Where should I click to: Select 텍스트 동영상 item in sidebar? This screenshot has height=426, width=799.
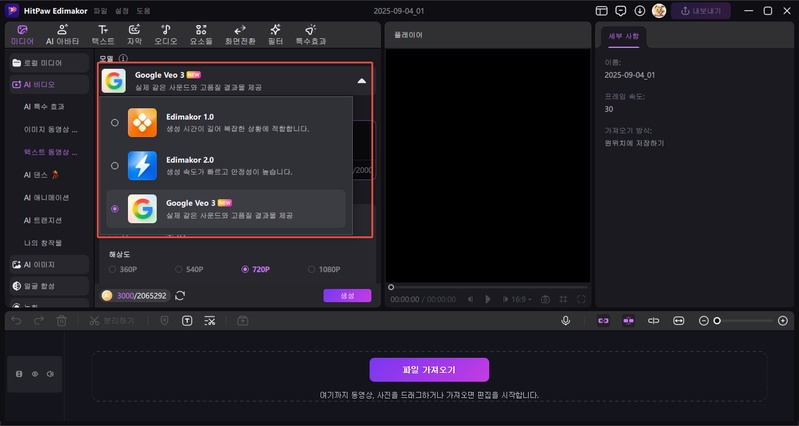50,152
